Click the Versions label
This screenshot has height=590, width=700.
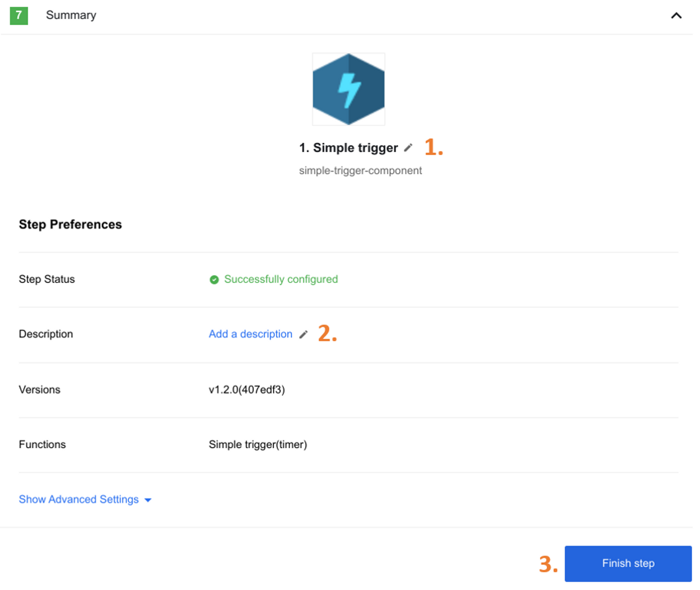[40, 389]
